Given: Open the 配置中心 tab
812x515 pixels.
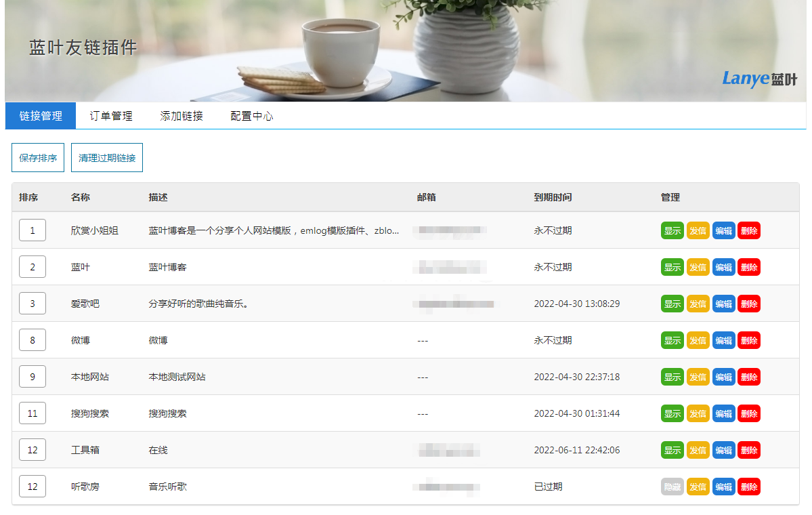Looking at the screenshot, I should [252, 116].
